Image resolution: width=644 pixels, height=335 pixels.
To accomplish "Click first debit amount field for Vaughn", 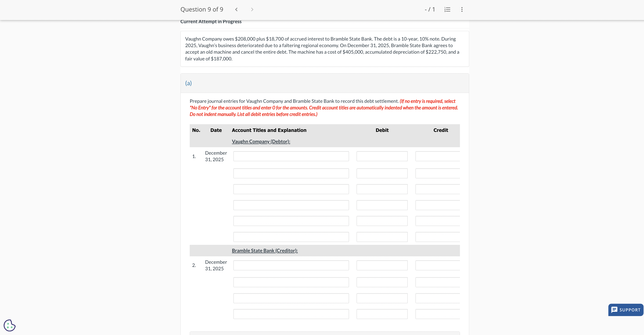I will point(382,156).
